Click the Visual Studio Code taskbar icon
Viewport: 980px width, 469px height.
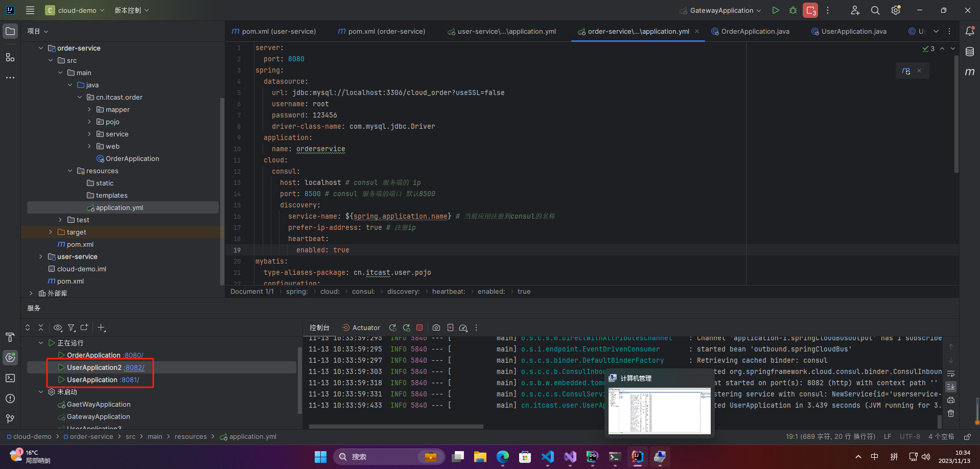point(547,456)
